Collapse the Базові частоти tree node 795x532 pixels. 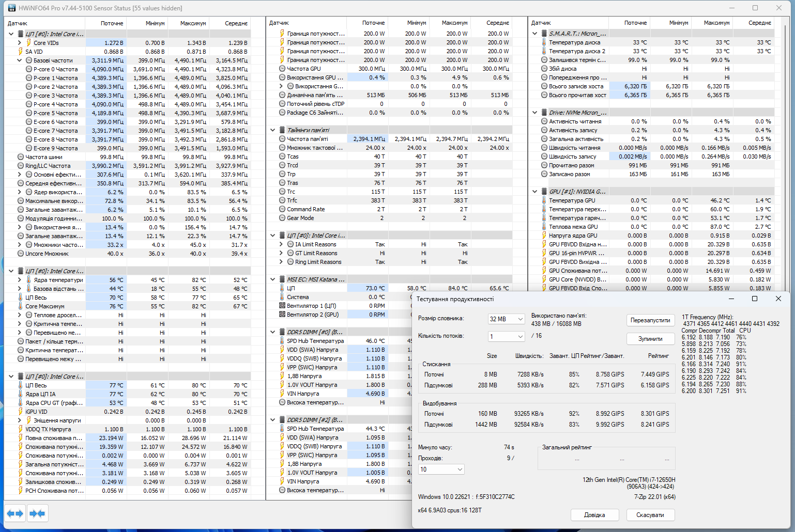(20, 60)
